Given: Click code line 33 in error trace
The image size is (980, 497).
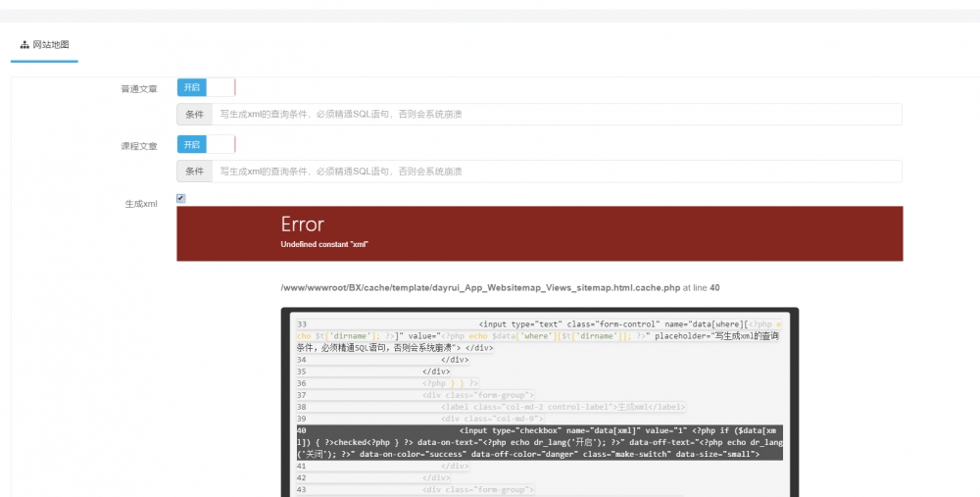Looking at the screenshot, I should (539, 336).
